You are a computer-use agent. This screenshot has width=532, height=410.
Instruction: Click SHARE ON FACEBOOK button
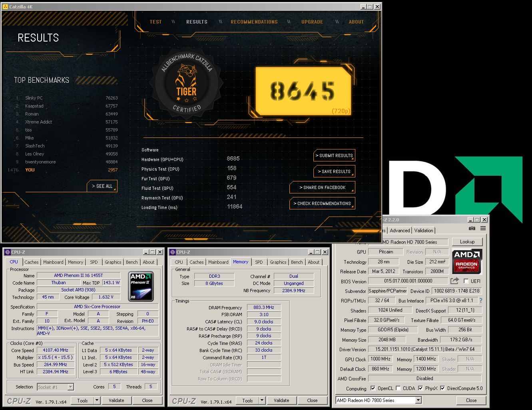pos(322,187)
